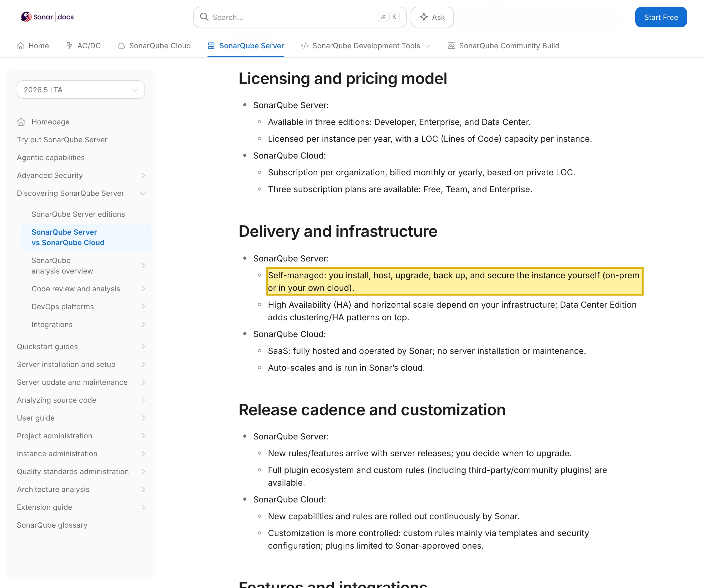The height and width of the screenshot is (588, 704).
Task: Click the SonarQube Cloud cloud icon
Action: point(121,46)
